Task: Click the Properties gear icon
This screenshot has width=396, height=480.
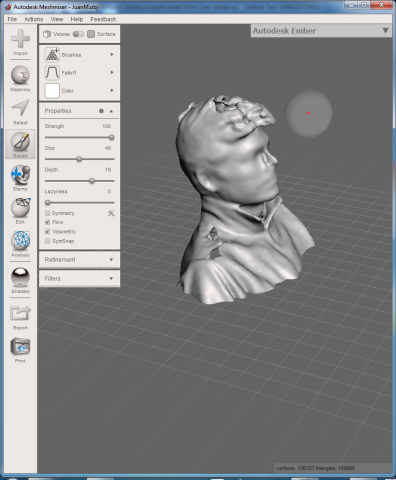Action: coord(101,111)
